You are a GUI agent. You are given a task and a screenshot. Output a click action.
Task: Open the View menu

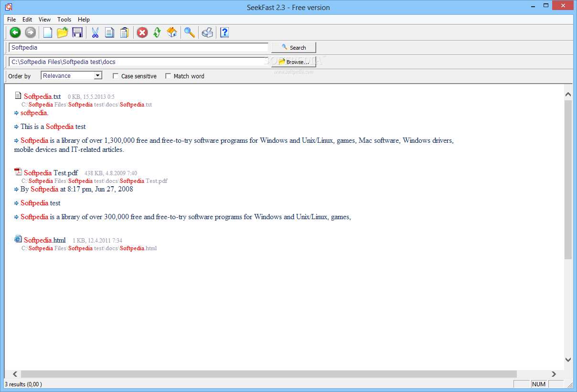(44, 20)
